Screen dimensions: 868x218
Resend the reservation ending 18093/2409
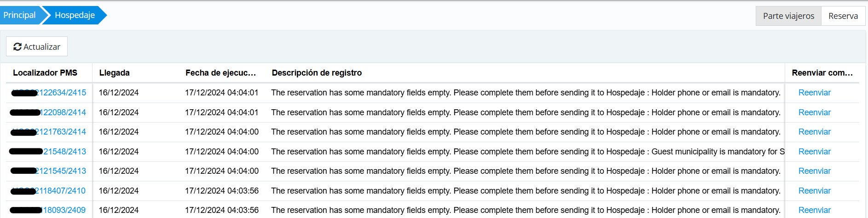pyautogui.click(x=814, y=210)
